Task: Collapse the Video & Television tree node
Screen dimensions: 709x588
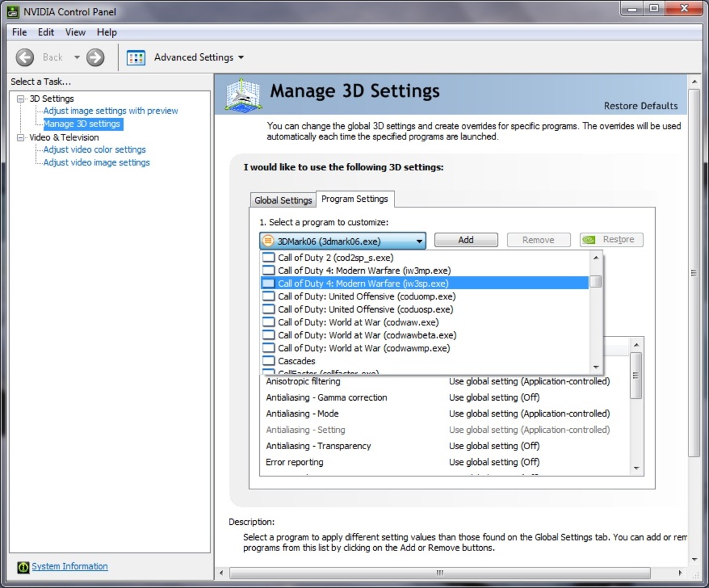Action: click(x=21, y=137)
